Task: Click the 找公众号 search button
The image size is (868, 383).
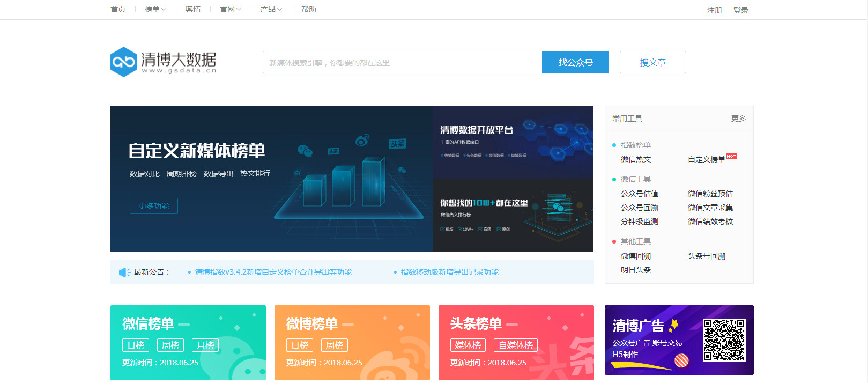Action: 576,62
